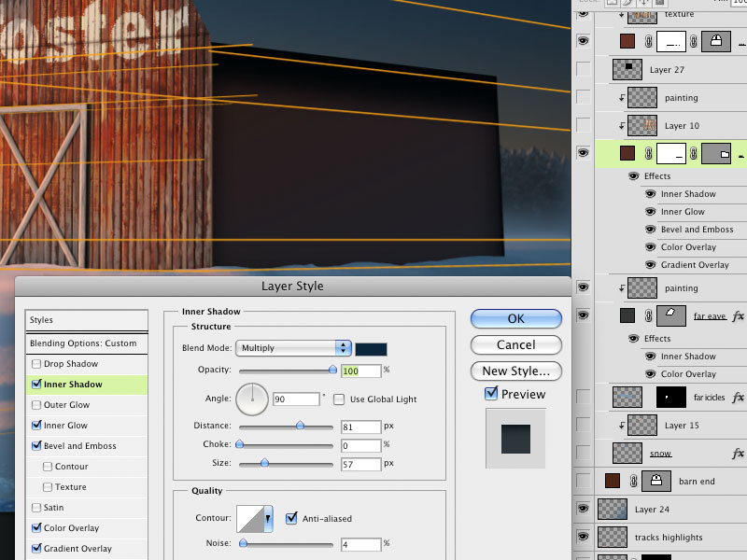Toggle Inner Shadow effect eye under selected layer
This screenshot has height=560, width=747.
click(x=650, y=194)
